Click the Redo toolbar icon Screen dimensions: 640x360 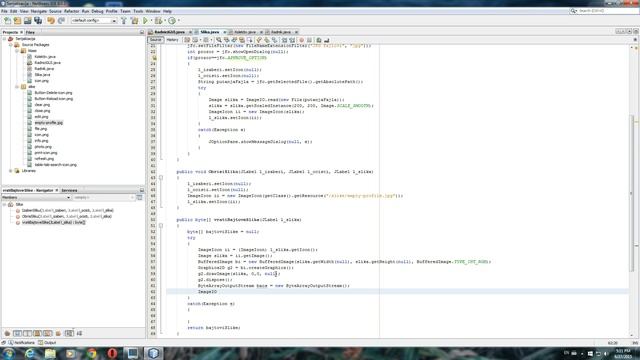[62, 20]
